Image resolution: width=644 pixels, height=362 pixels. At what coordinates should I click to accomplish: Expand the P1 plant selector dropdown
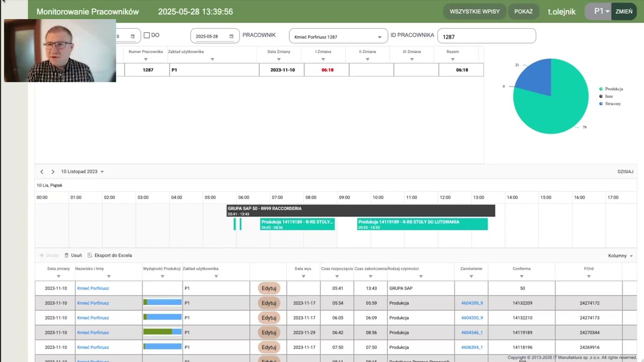click(601, 11)
